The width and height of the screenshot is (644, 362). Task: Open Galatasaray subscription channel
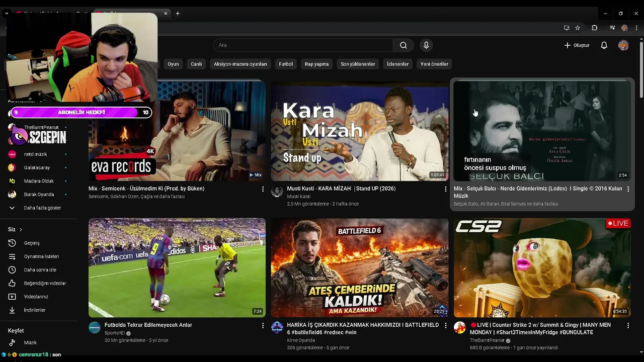click(38, 167)
